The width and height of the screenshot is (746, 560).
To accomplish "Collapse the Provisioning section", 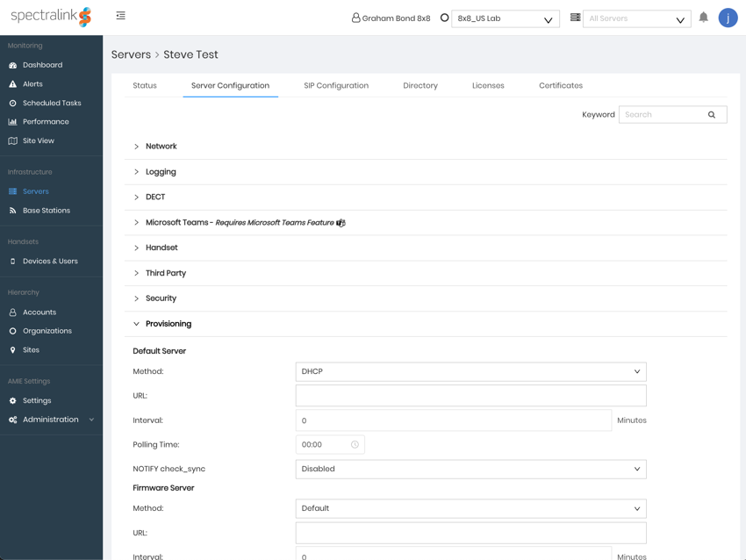I will click(x=168, y=324).
